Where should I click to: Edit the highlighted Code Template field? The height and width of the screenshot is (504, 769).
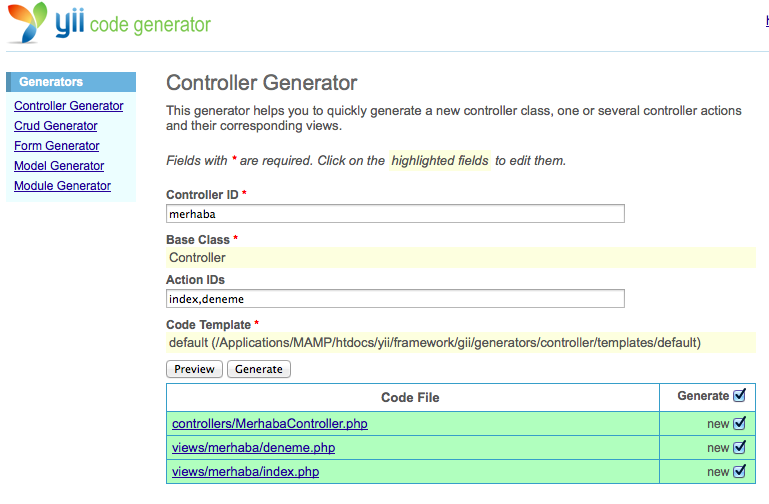461,342
